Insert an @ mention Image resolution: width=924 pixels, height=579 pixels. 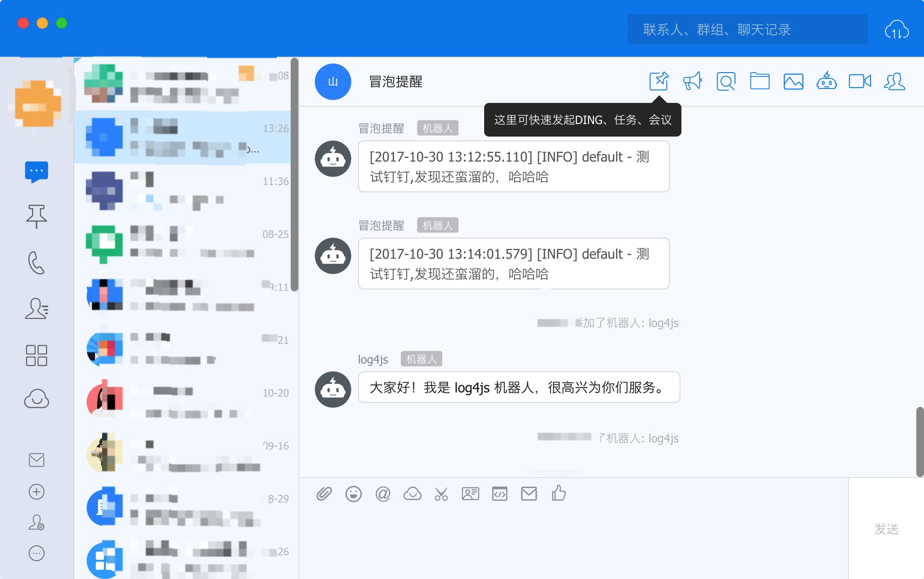click(x=383, y=494)
